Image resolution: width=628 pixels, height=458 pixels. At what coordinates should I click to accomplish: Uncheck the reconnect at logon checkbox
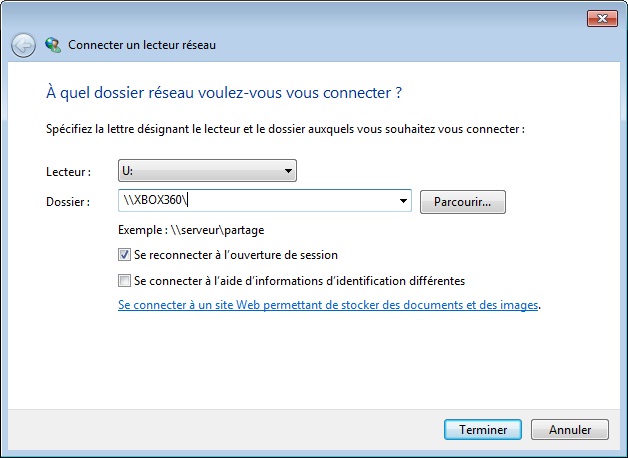point(124,255)
